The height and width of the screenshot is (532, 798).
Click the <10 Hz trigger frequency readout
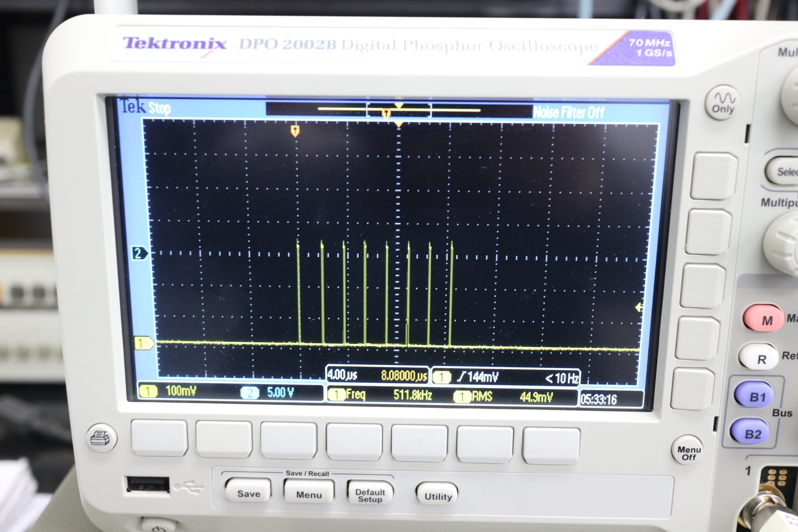click(x=562, y=378)
